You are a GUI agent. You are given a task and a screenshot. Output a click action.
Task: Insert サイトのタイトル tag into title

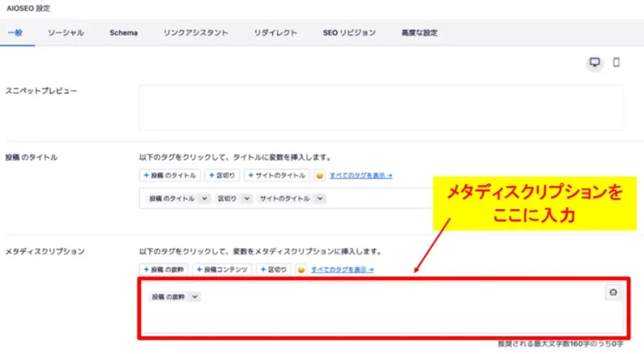pos(277,175)
